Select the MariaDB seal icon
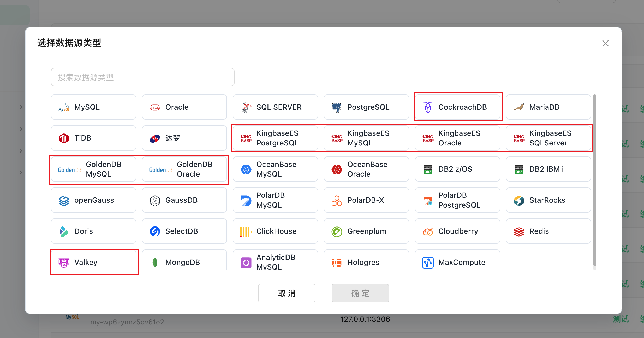This screenshot has width=644, height=338. point(519,107)
